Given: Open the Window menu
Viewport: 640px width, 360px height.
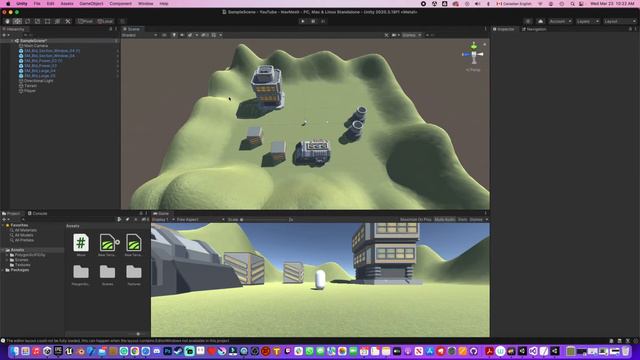Looking at the screenshot, I should [x=145, y=4].
